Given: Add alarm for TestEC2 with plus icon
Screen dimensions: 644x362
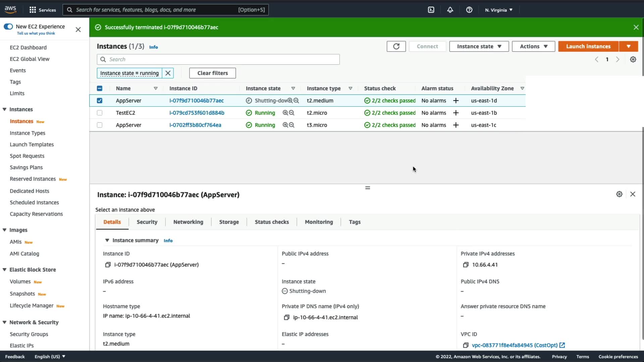Looking at the screenshot, I should (456, 113).
